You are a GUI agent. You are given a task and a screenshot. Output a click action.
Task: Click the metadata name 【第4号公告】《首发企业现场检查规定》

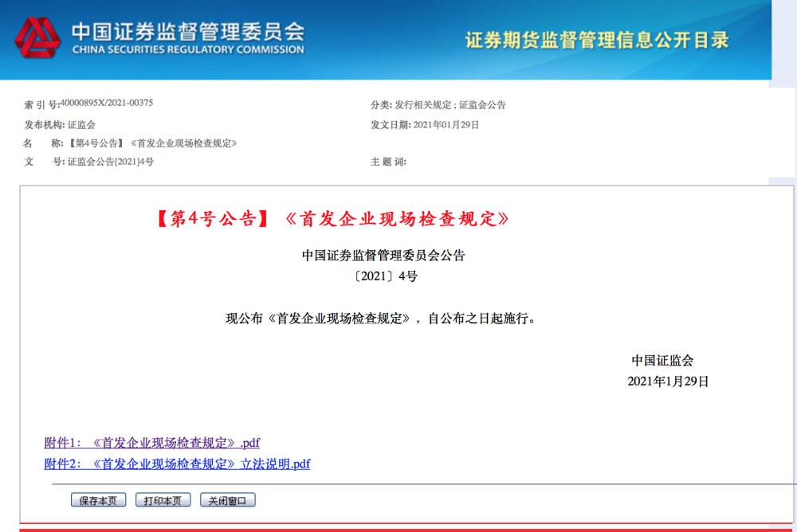tap(152, 143)
